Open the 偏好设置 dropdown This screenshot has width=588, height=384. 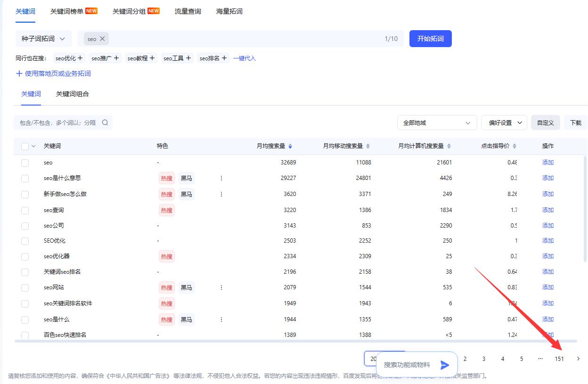coord(504,123)
